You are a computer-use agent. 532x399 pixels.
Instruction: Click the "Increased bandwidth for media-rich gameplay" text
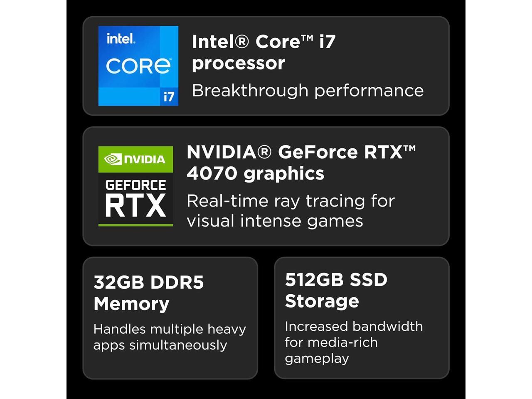(354, 342)
